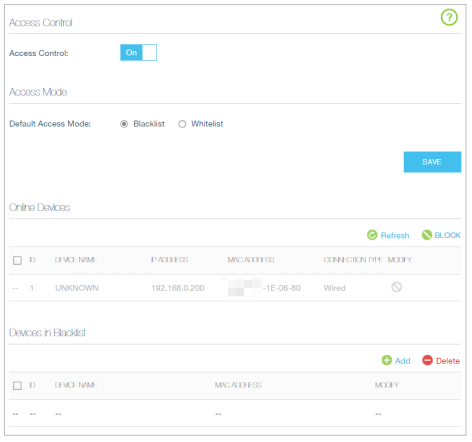
Task: Click the green BLOCK icon
Action: 427,235
